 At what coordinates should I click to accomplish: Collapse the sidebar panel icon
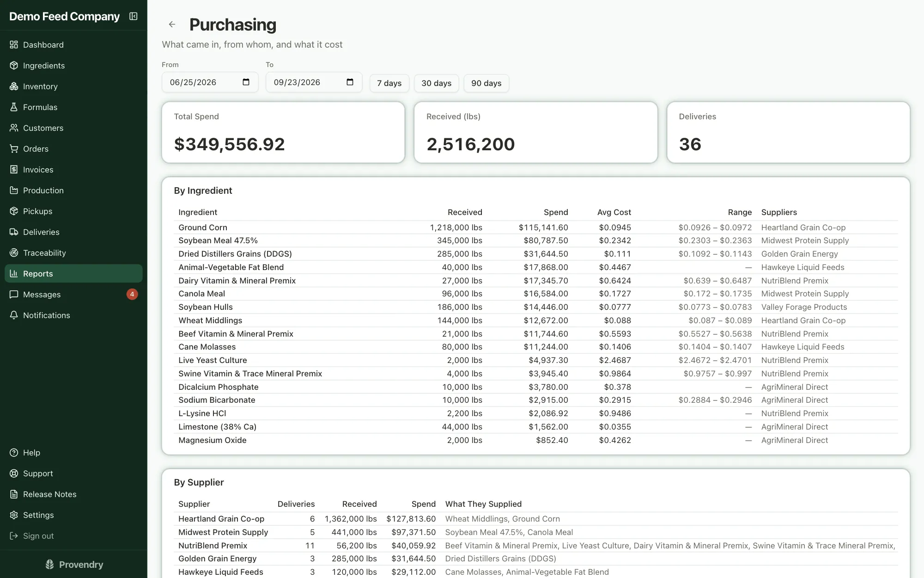[134, 16]
